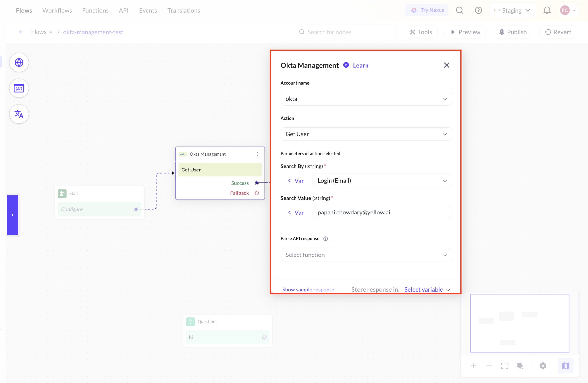Click the Search for nodes field
588x383 pixels.
(345, 32)
